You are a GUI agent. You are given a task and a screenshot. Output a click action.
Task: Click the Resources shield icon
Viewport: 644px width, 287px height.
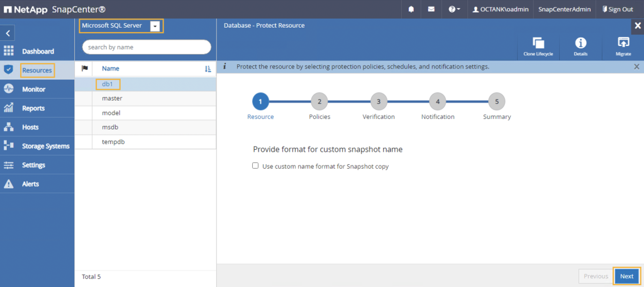tap(8, 70)
